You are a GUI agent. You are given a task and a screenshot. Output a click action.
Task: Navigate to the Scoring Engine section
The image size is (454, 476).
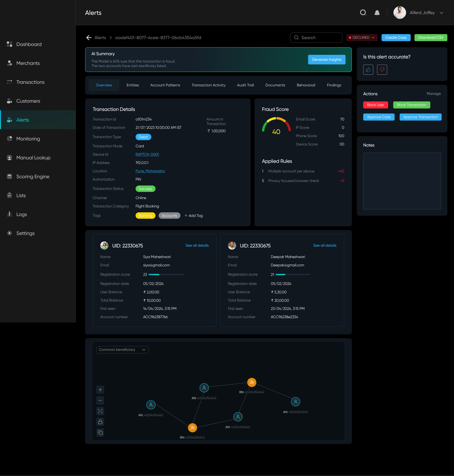pyautogui.click(x=33, y=176)
